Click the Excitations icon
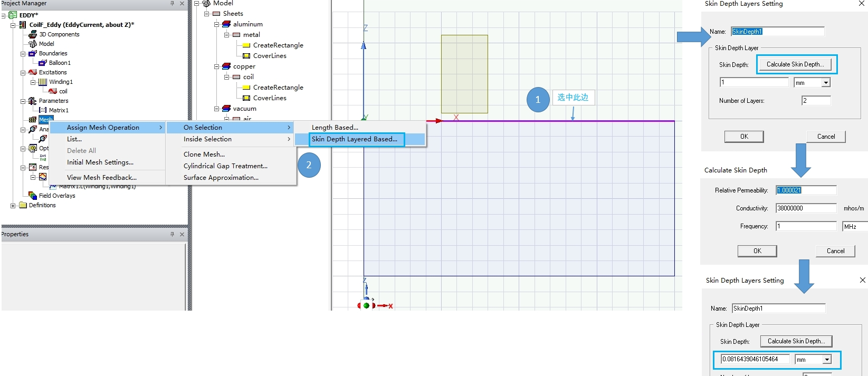868x376 pixels. pos(32,72)
